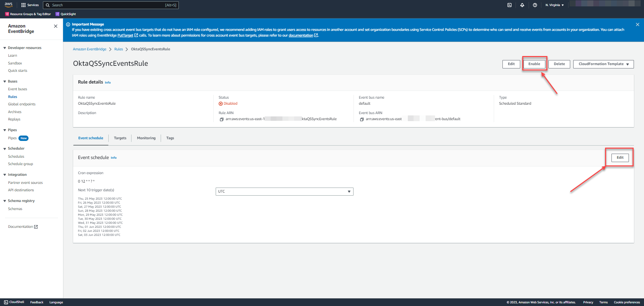Open Event buses in sidebar
The height and width of the screenshot is (306, 644).
[17, 89]
